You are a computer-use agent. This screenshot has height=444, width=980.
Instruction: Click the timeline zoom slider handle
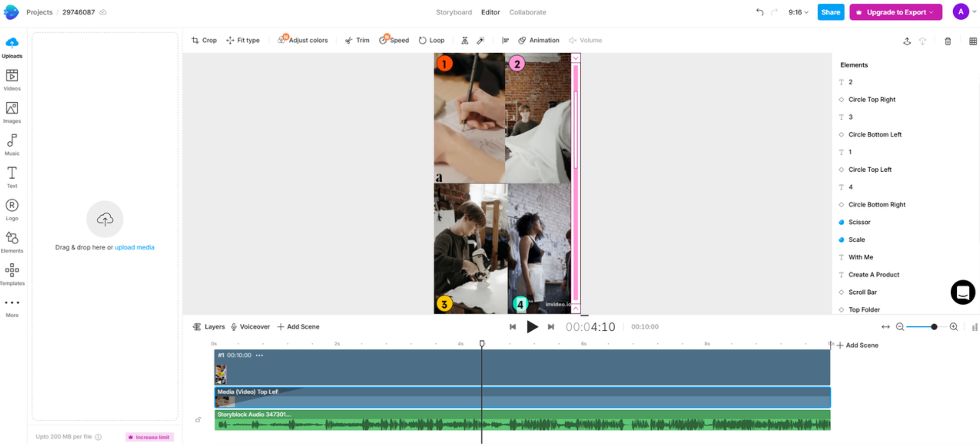(934, 327)
